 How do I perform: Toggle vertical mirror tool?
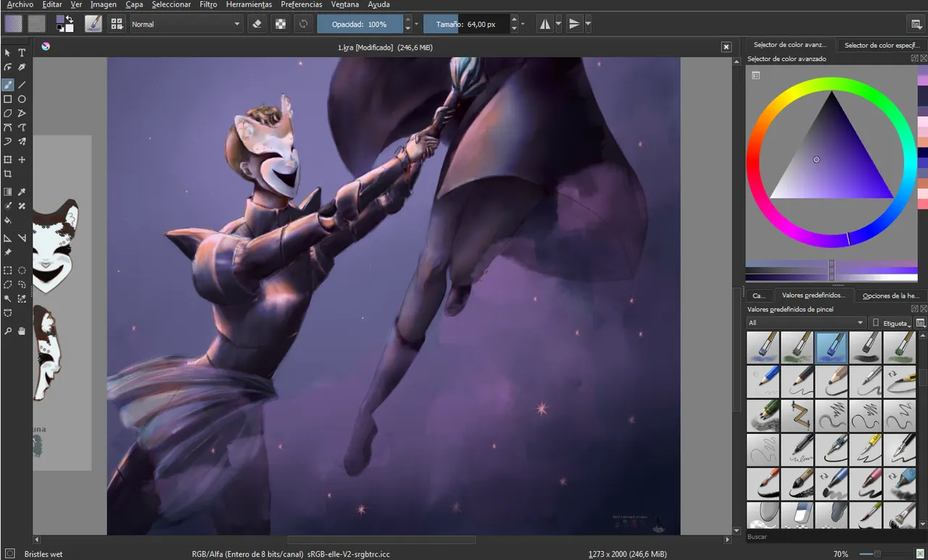(x=573, y=24)
